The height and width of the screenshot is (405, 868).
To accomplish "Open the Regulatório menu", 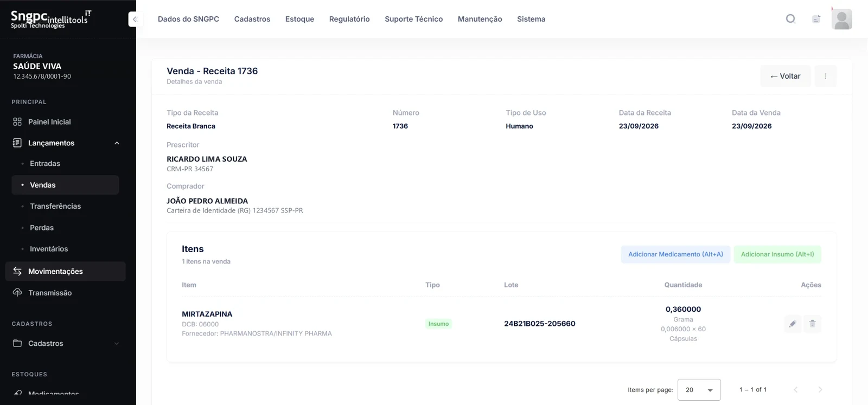I will pos(349,19).
